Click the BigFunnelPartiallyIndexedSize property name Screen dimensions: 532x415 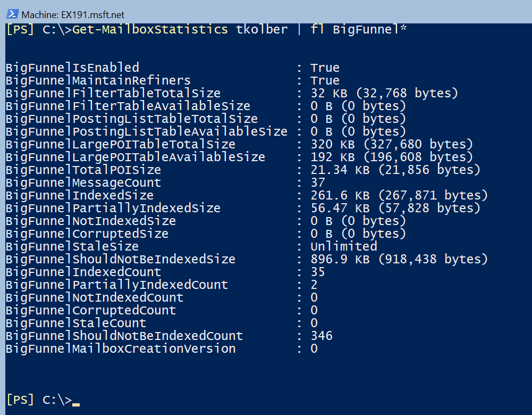point(113,208)
